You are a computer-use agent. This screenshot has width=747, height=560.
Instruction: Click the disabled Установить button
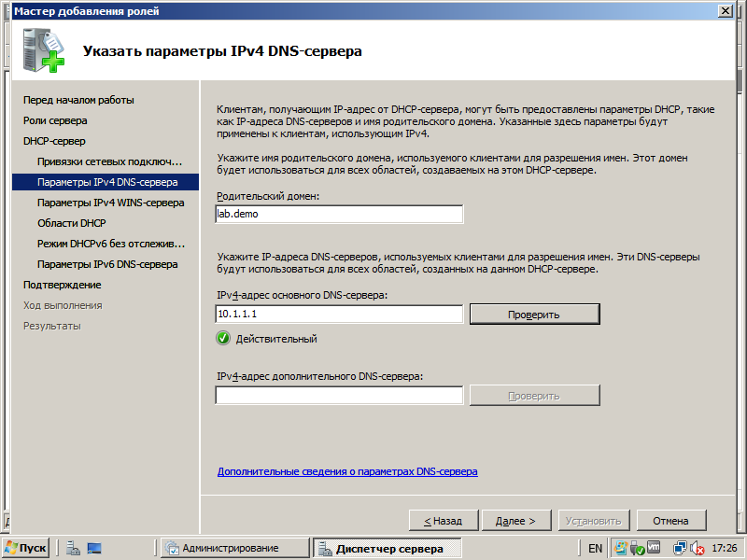(x=594, y=521)
